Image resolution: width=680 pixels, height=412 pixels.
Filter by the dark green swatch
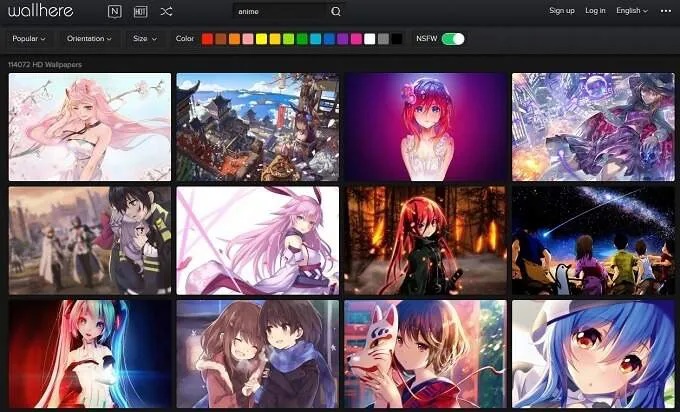click(302, 39)
